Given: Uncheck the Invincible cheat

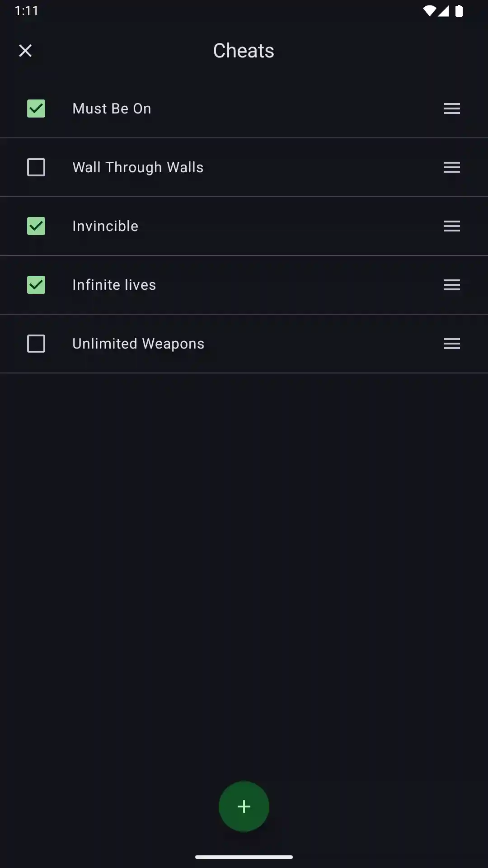Looking at the screenshot, I should pyautogui.click(x=36, y=226).
